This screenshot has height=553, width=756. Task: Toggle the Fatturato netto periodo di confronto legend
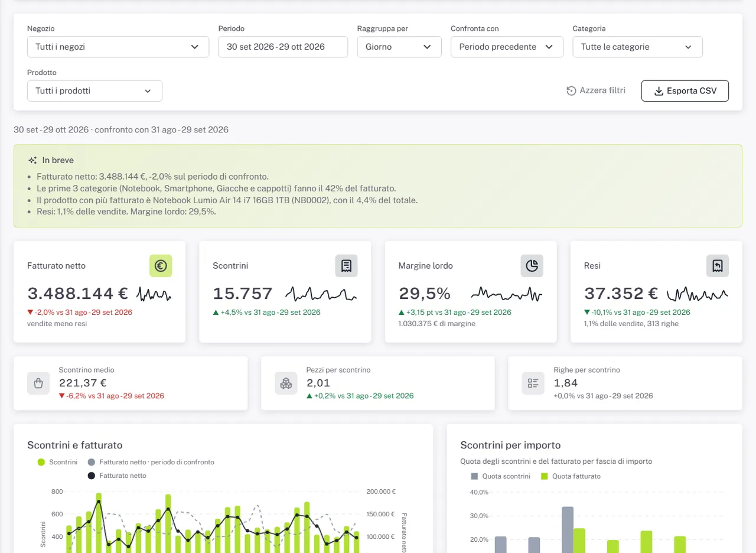[151, 462]
